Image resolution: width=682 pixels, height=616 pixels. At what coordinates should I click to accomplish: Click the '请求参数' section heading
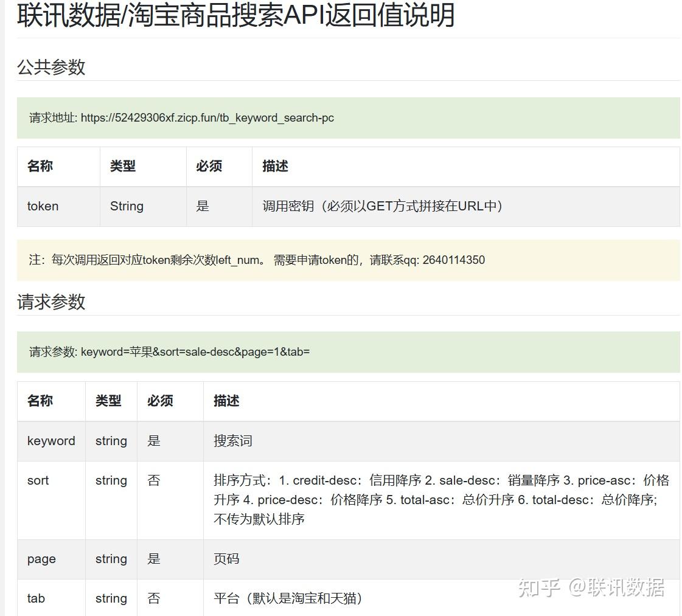pyautogui.click(x=51, y=302)
